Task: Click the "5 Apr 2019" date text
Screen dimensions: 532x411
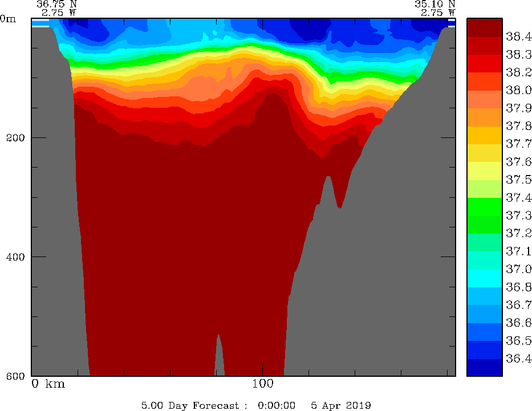Action: pyautogui.click(x=341, y=405)
